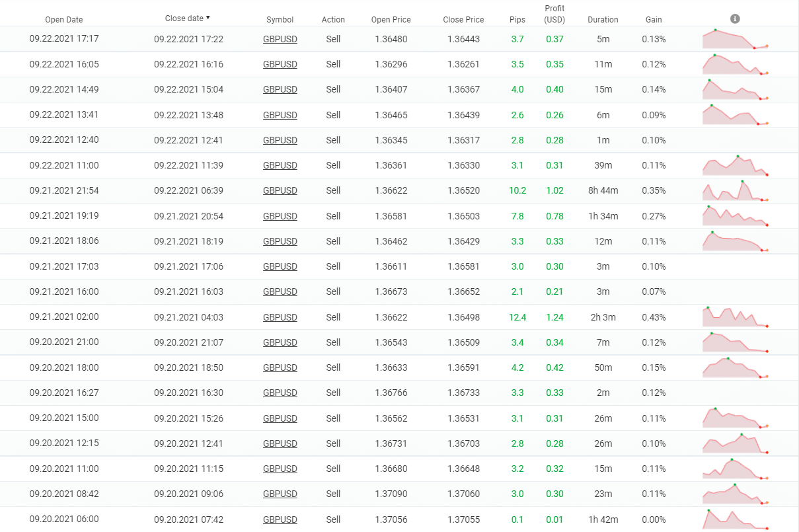Click the Profit (USD) column header
Viewport: 799px width, 532px height.
click(554, 14)
